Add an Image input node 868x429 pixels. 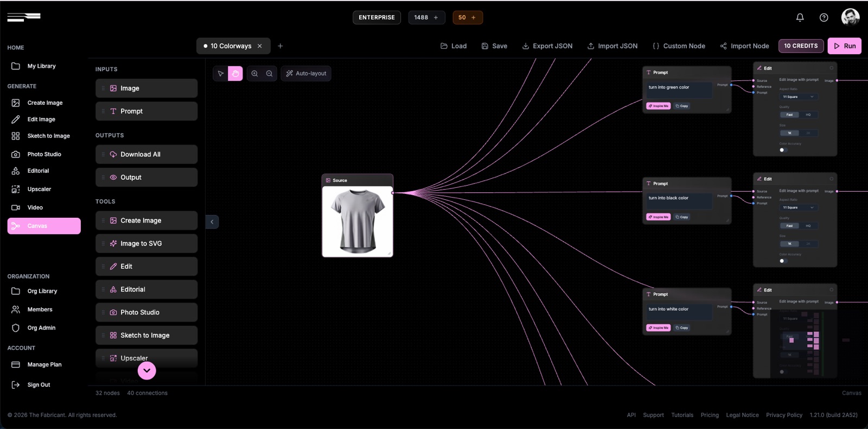click(x=146, y=88)
